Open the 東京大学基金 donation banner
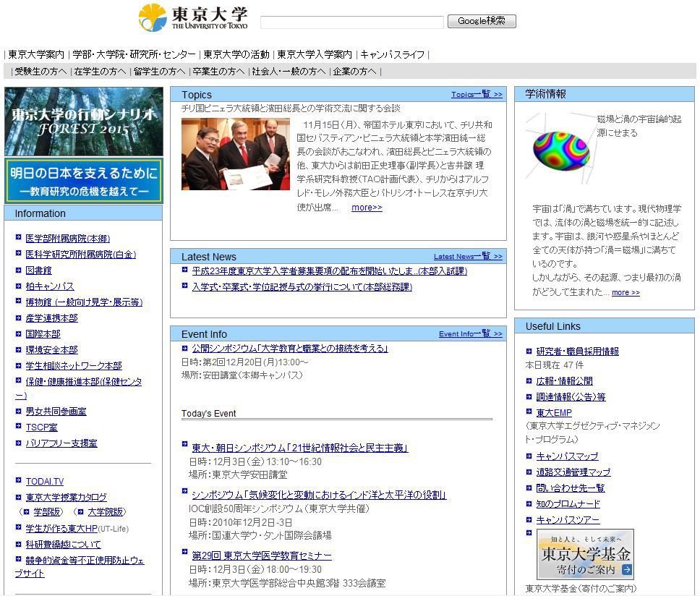The width and height of the screenshot is (700, 596). [585, 554]
